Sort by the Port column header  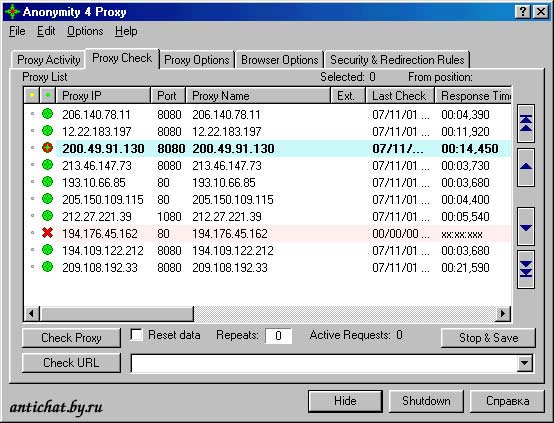pos(168,95)
